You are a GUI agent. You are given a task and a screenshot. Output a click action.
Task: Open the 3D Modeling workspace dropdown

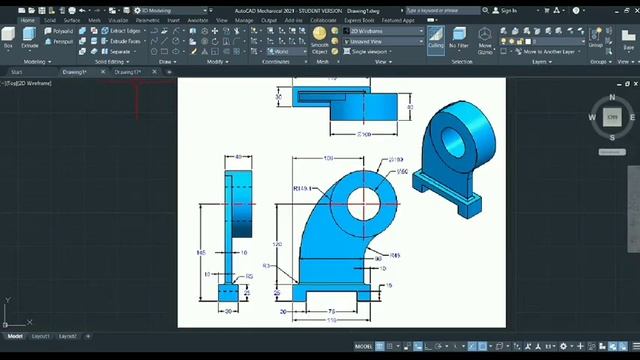(x=171, y=11)
